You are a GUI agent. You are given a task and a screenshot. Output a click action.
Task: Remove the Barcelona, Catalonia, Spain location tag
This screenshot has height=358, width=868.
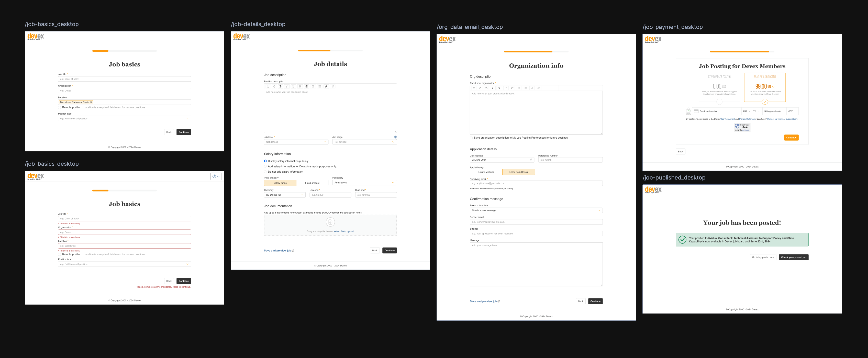(x=91, y=102)
